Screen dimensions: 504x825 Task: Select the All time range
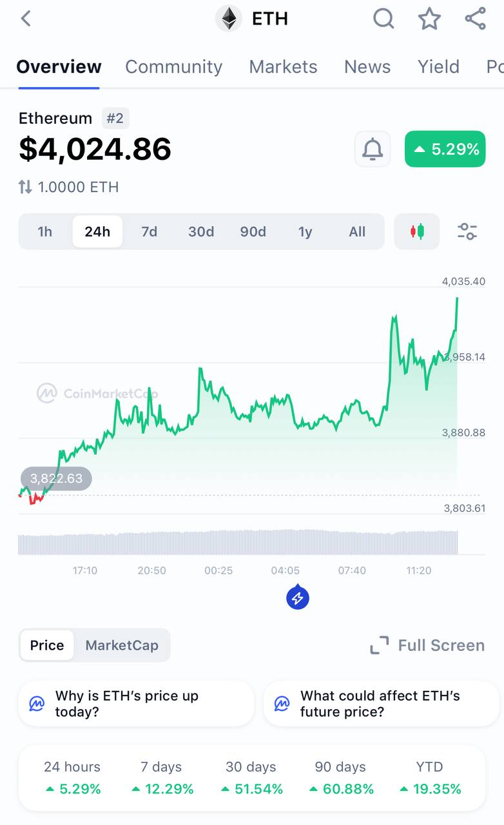[x=357, y=231]
